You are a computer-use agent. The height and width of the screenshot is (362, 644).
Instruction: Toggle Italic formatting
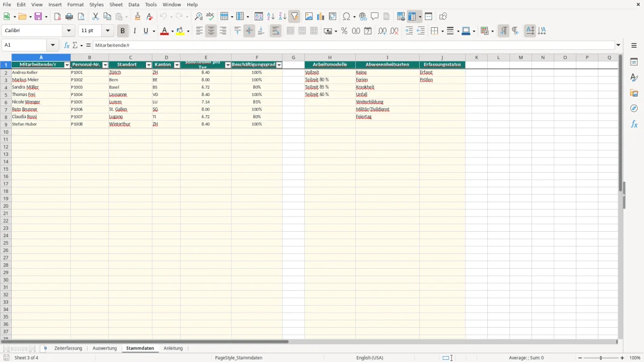[135, 31]
